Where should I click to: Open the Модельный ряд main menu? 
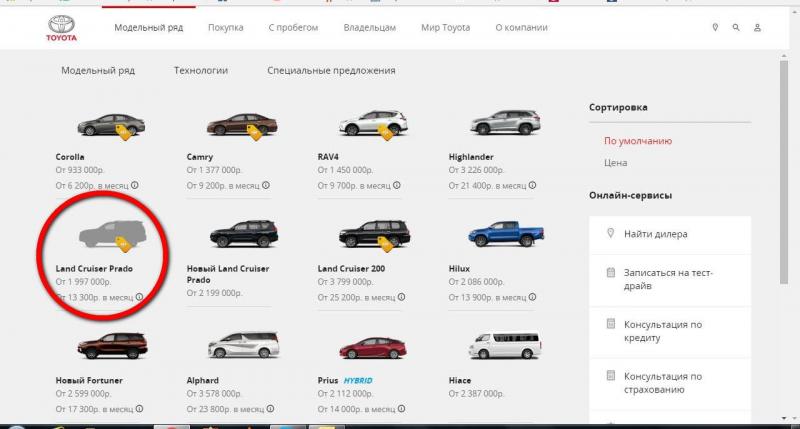148,28
